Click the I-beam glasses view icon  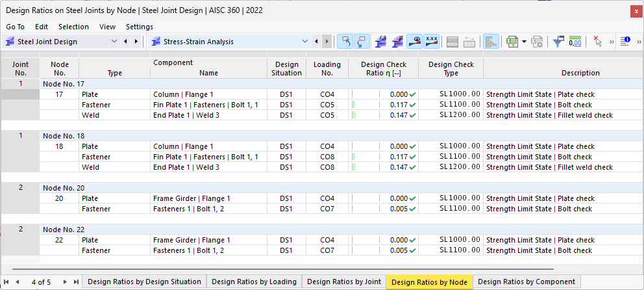tap(380, 42)
